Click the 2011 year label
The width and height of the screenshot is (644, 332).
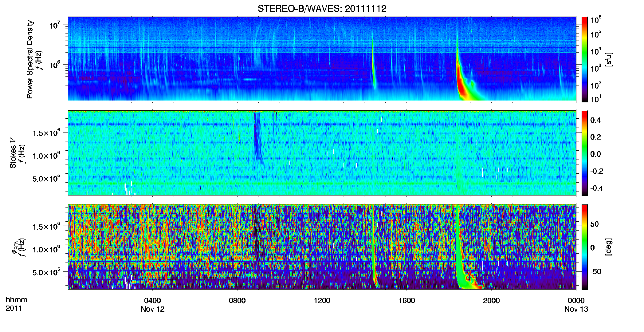tap(14, 308)
